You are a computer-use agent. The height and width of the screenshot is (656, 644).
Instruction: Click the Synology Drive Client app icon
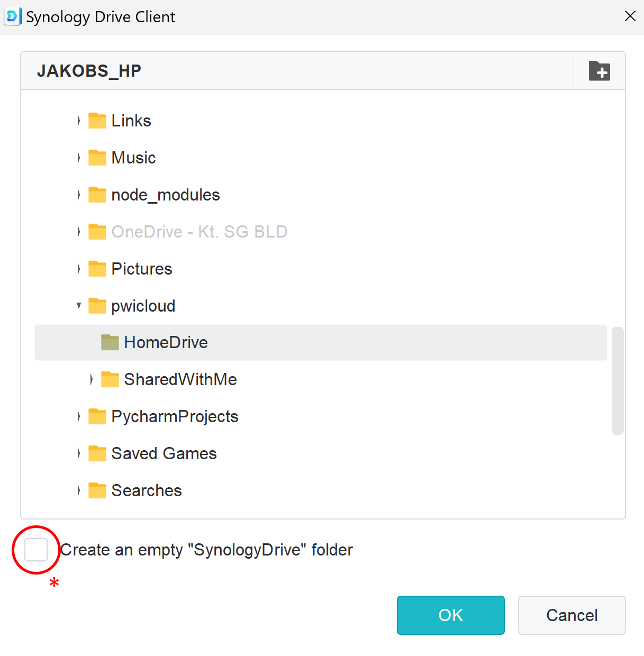(12, 16)
